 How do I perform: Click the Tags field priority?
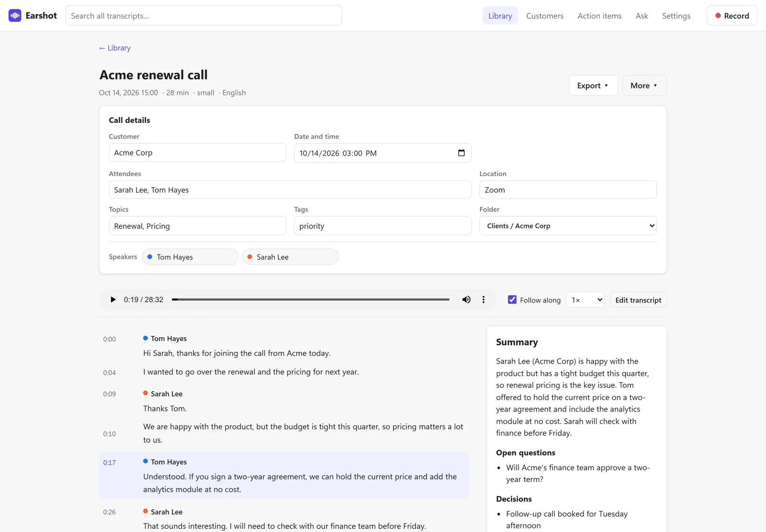(383, 226)
